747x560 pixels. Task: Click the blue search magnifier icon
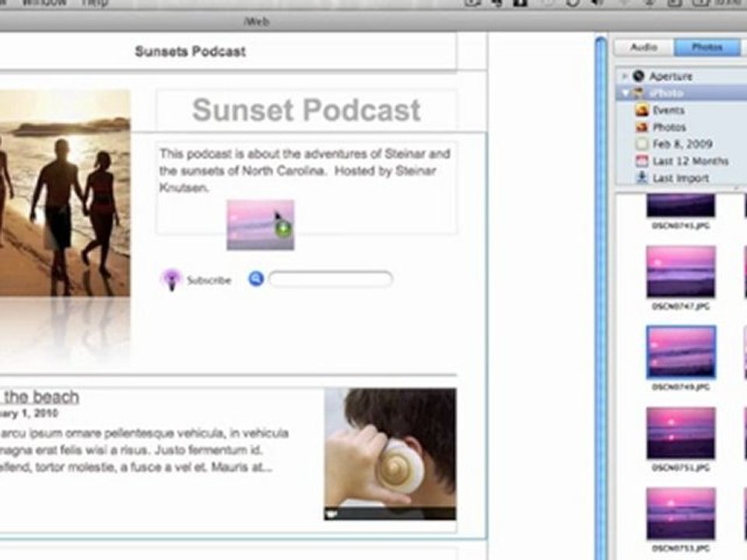tap(256, 278)
